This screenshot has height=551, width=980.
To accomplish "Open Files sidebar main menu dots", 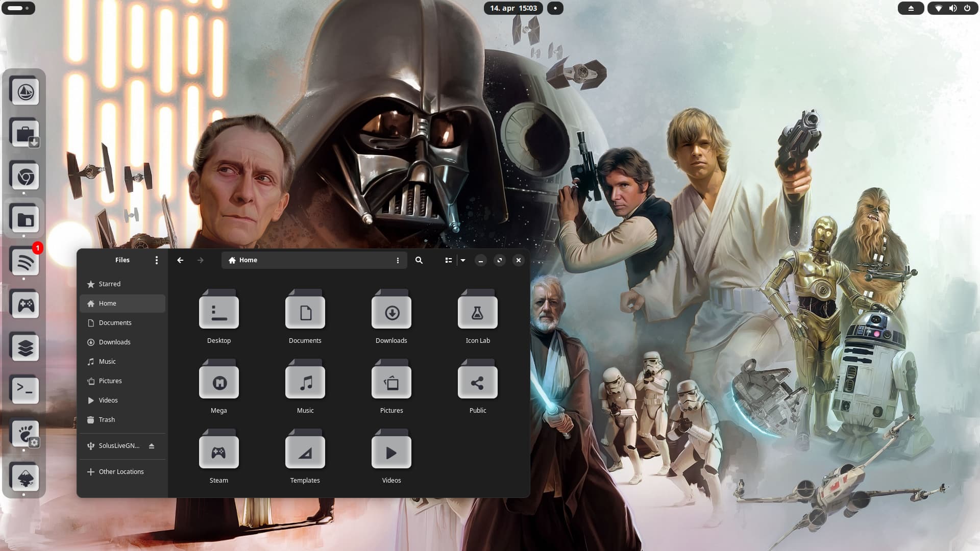I will (x=157, y=260).
